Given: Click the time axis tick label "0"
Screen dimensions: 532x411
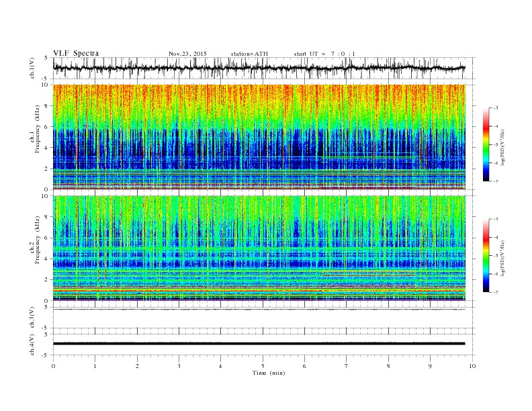Looking at the screenshot, I should pyautogui.click(x=53, y=366).
